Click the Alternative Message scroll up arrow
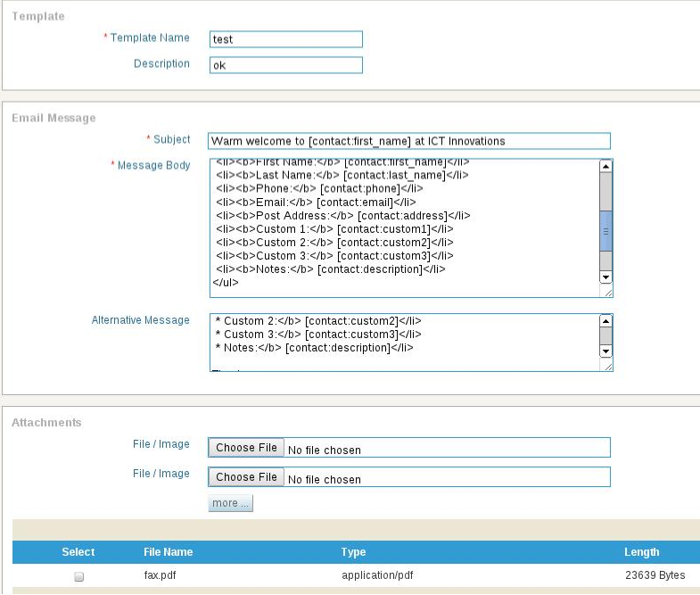Image resolution: width=700 pixels, height=595 pixels. [x=605, y=321]
